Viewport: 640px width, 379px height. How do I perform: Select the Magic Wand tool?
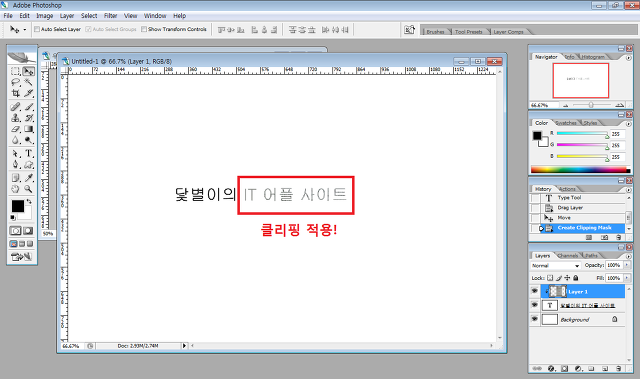tap(28, 82)
